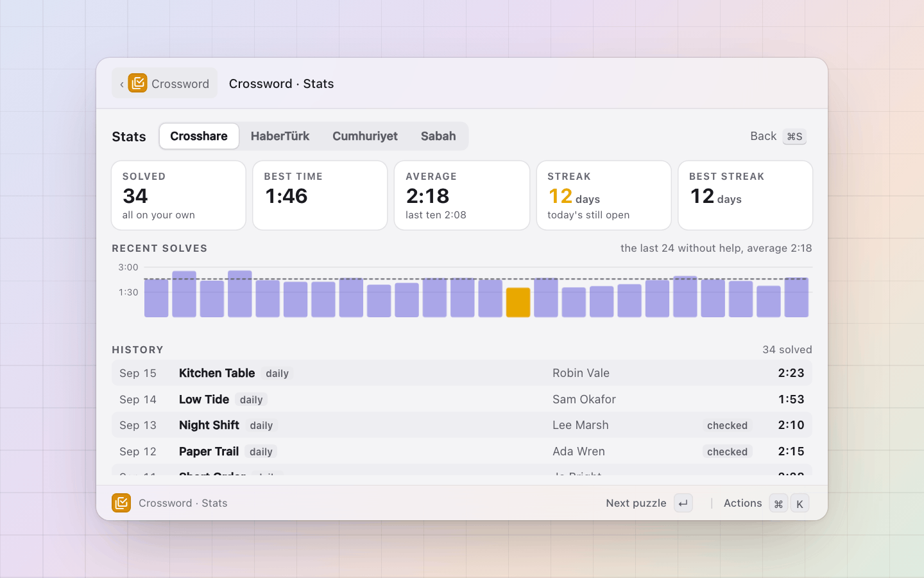Viewport: 924px width, 578px height.
Task: Click the daily tag beside Paper Trail
Action: pos(261,452)
